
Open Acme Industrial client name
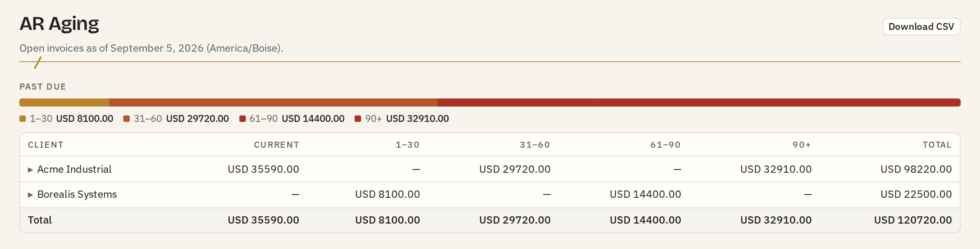point(74,169)
